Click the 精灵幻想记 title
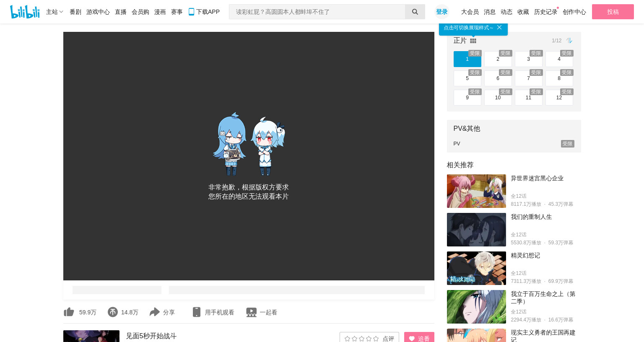This screenshot has height=342, width=644. 525,256
